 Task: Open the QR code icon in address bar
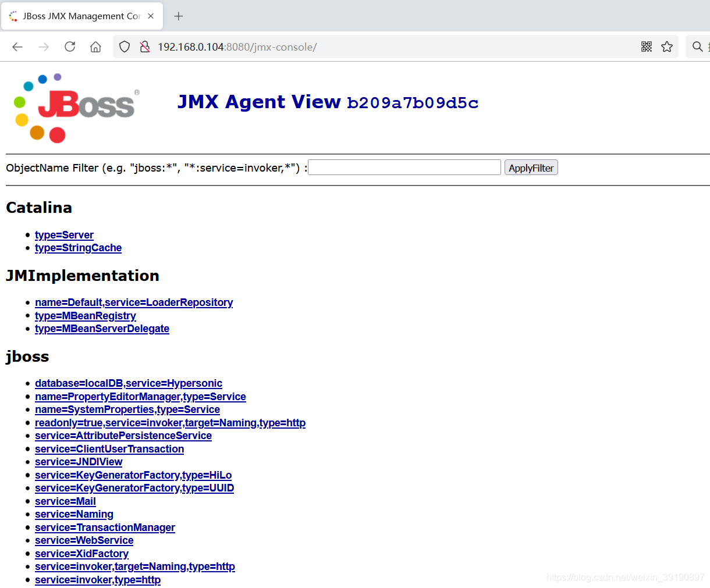click(647, 47)
